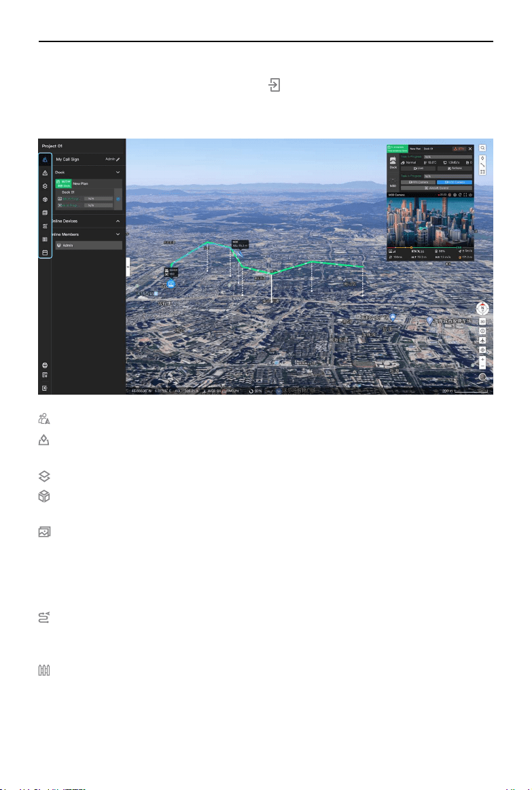Open Flight Route Library icon in the sidebar
532x790 pixels.
45,226
